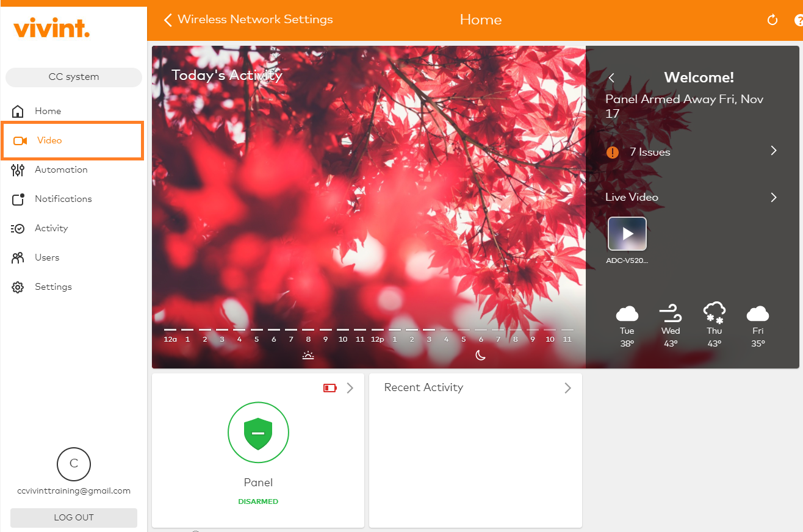Viewport: 803px width, 532px height.
Task: Select hour 5 on the activity timeline
Action: point(256,339)
